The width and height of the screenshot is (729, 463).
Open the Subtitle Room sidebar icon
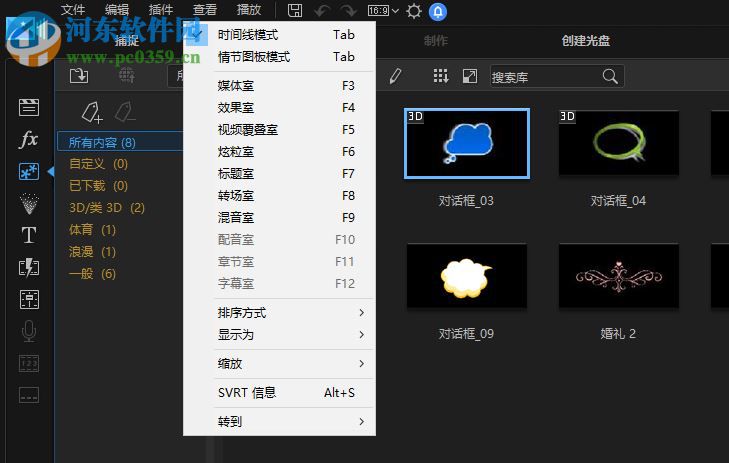tap(29, 395)
